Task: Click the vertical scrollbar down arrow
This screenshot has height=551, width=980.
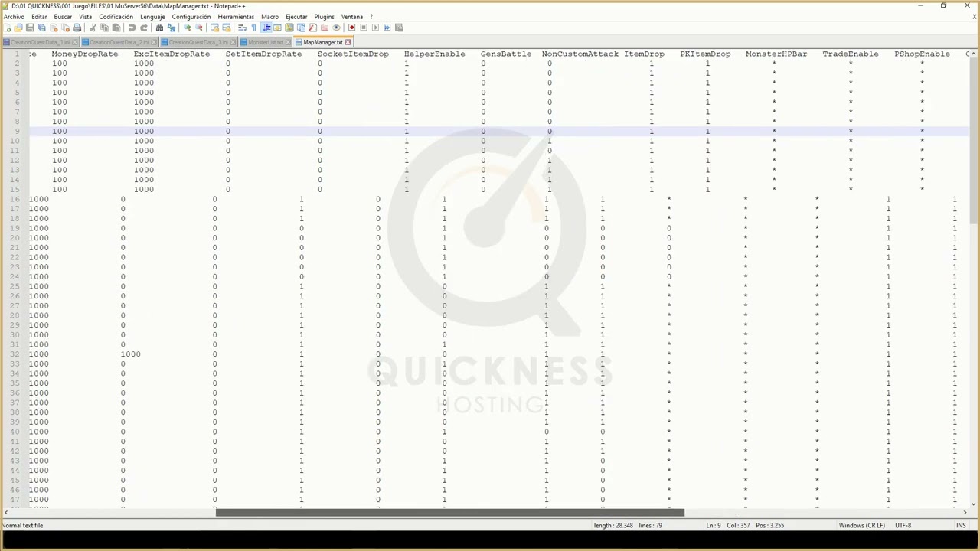Action: point(974,504)
